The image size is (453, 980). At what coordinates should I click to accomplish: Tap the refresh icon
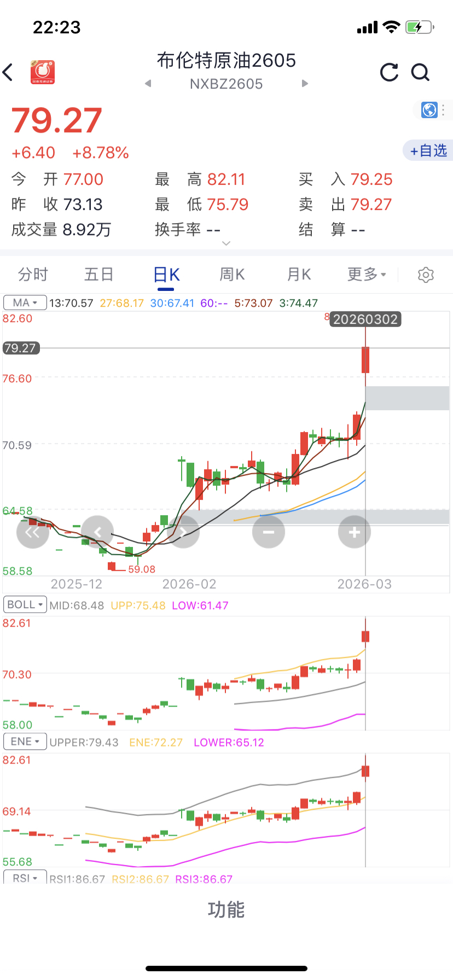tap(389, 72)
